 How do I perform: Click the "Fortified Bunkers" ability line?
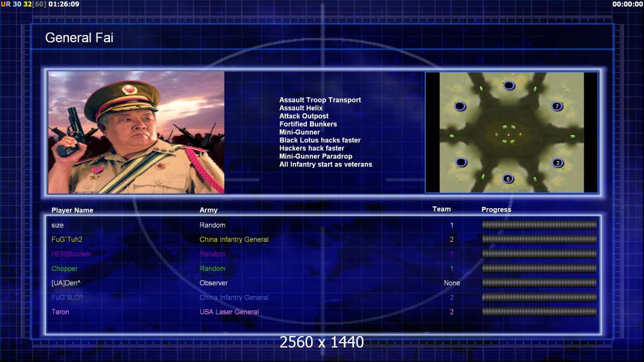pos(308,124)
